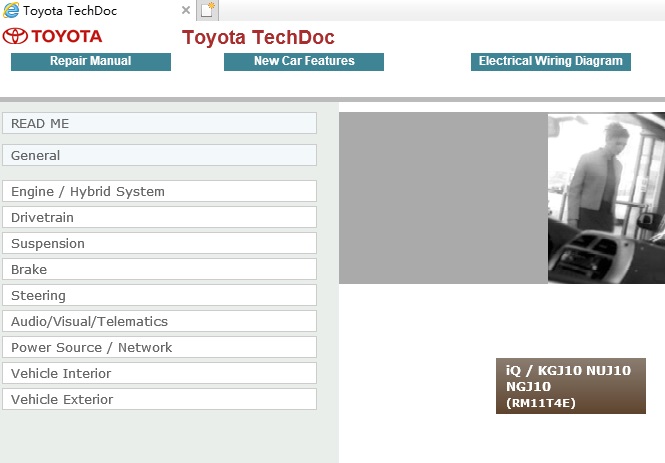Open the General category
Viewport: 665px width, 463px height.
(159, 155)
